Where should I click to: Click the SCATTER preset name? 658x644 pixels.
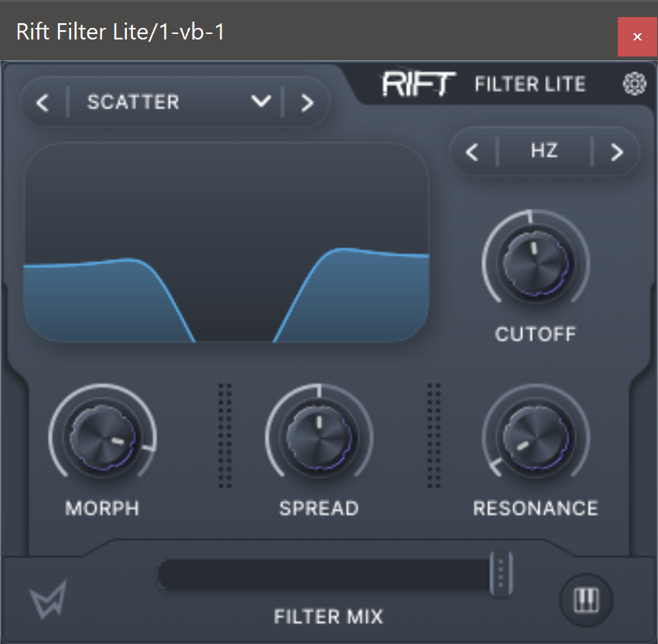coord(133,102)
